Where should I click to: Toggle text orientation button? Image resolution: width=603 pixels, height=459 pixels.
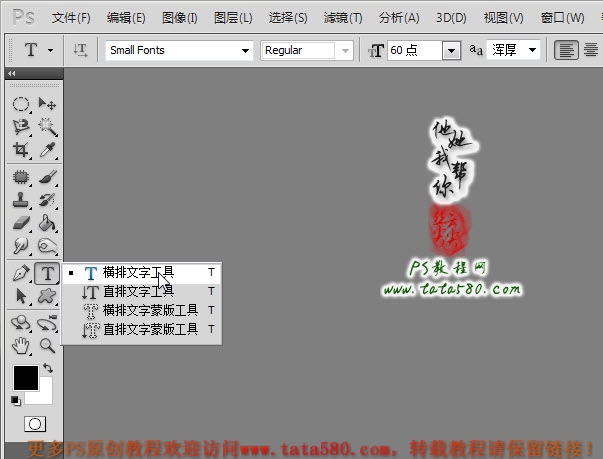(x=80, y=50)
